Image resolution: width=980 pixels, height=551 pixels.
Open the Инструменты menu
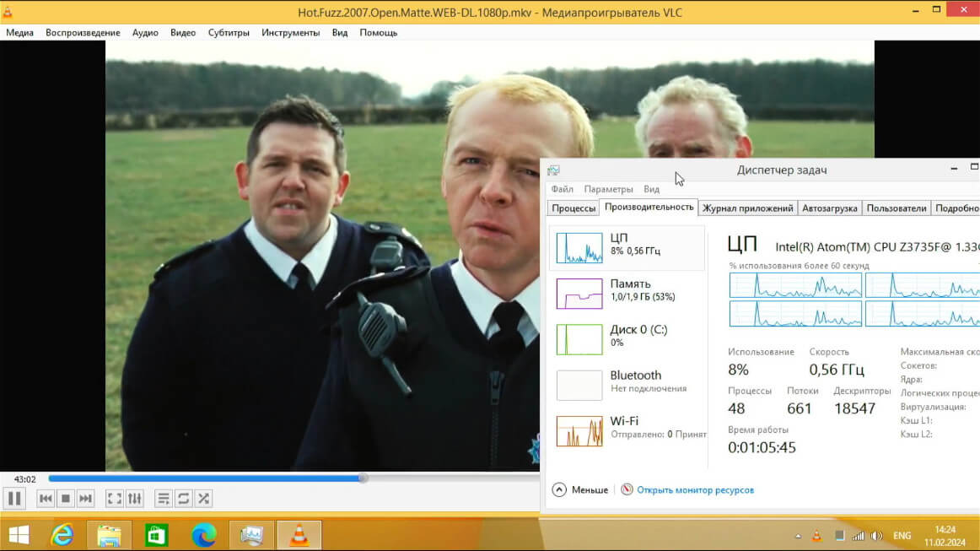coord(291,33)
